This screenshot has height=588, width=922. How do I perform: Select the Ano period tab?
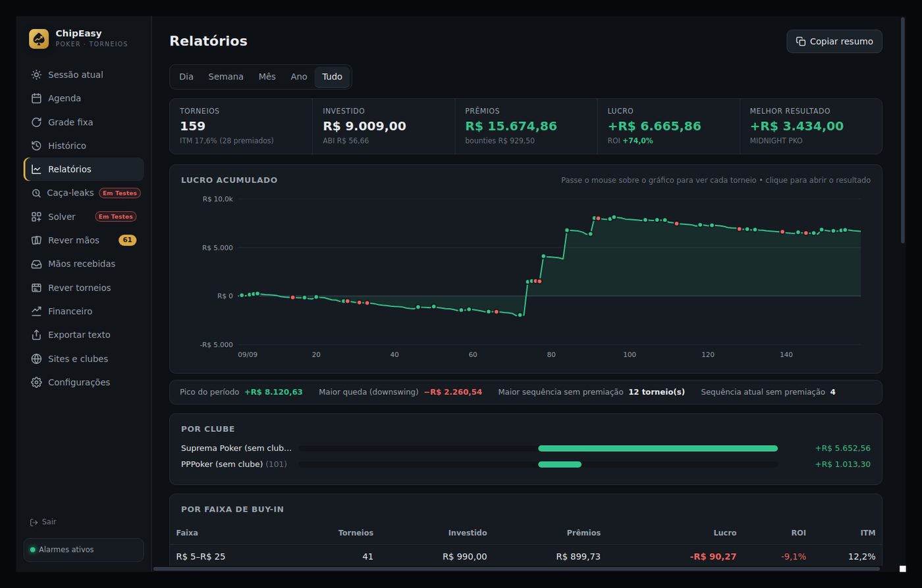pos(299,76)
